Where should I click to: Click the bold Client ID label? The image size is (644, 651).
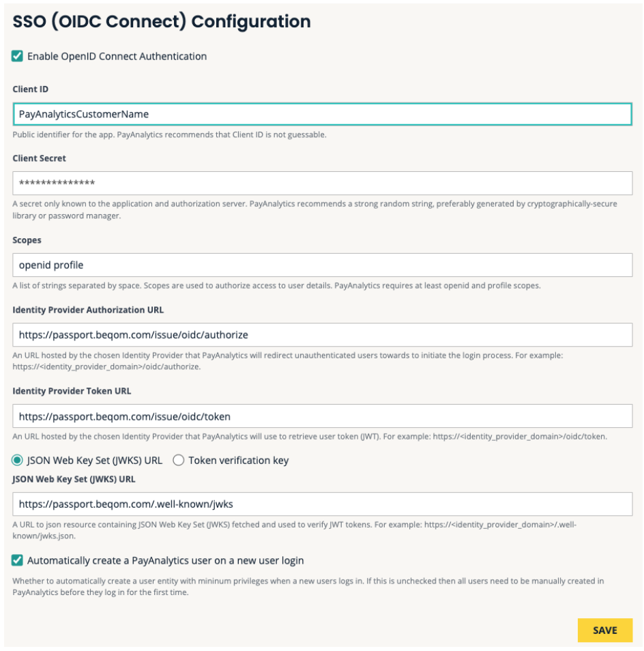pos(31,89)
